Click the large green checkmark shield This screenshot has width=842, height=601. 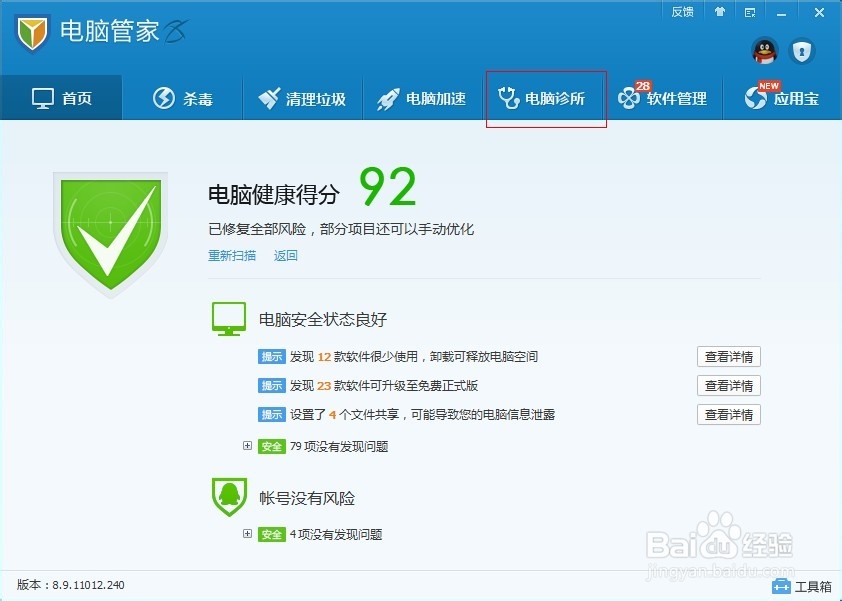111,234
